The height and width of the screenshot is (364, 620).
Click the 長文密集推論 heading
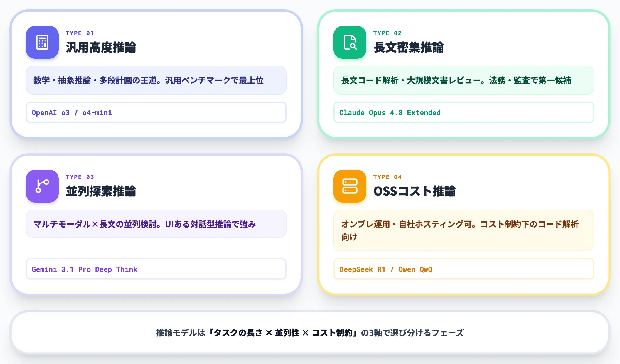pos(409,48)
